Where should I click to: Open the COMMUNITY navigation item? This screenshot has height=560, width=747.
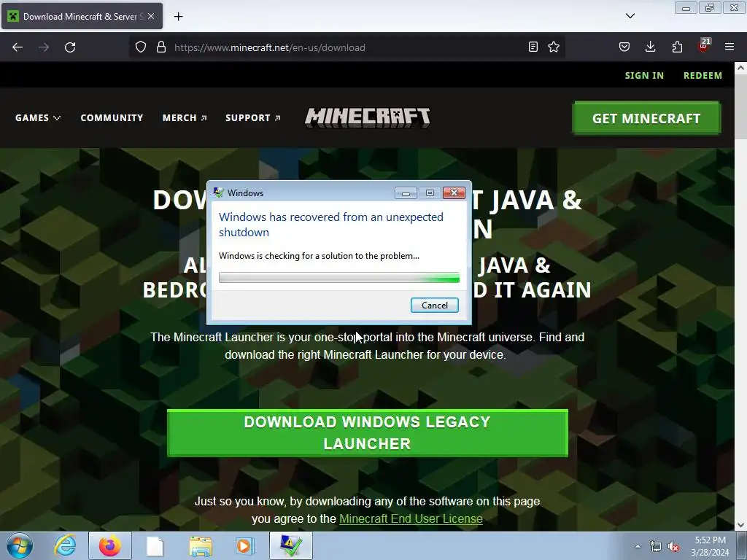coord(112,117)
